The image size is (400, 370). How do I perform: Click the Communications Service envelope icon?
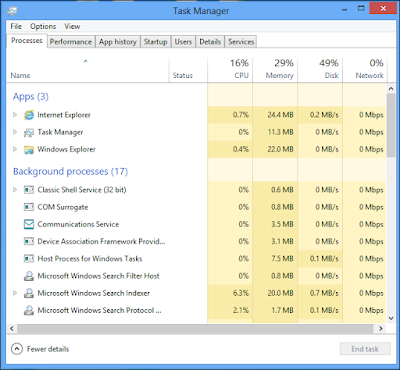pos(29,224)
